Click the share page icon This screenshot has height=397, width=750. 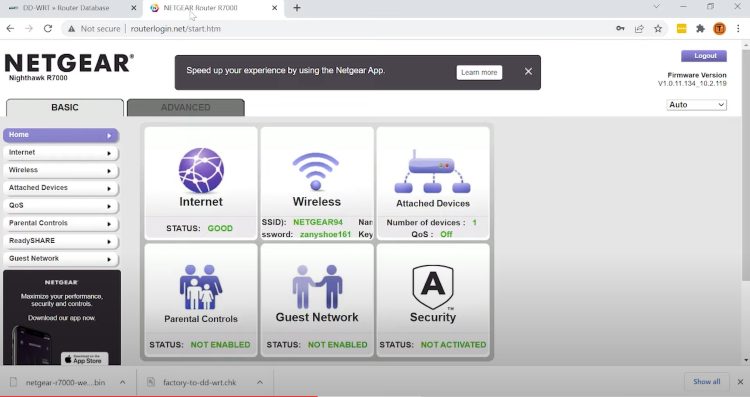tap(639, 29)
